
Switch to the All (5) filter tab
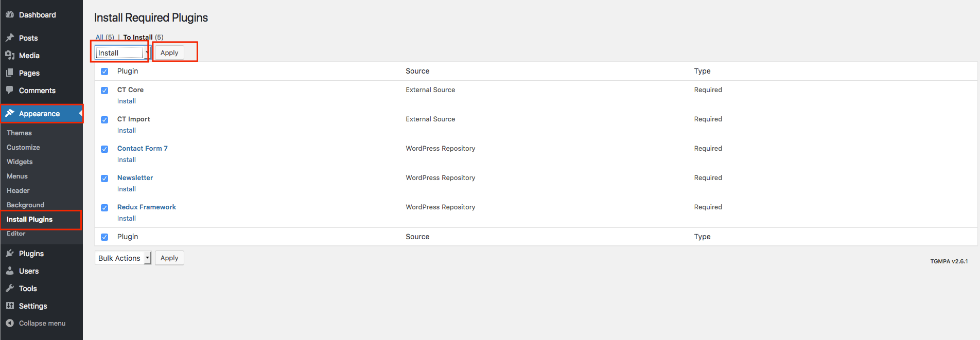click(x=105, y=37)
